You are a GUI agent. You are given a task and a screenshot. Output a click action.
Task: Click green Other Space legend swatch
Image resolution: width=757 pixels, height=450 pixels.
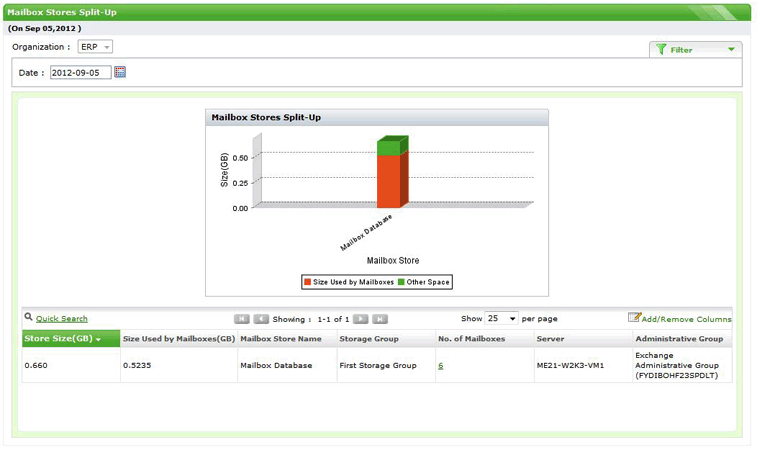tap(401, 282)
